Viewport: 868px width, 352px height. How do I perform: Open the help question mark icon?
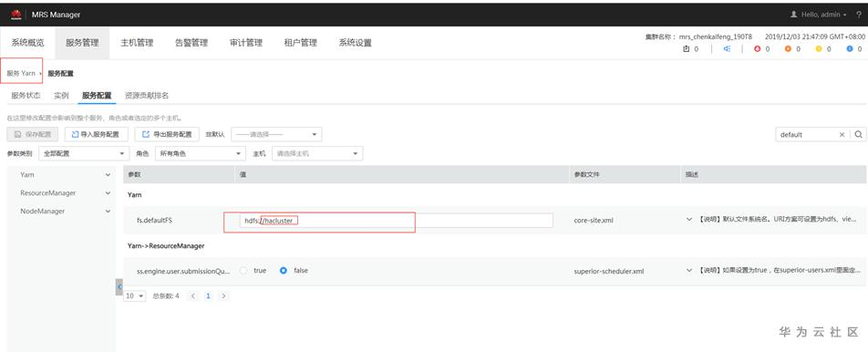[x=858, y=15]
